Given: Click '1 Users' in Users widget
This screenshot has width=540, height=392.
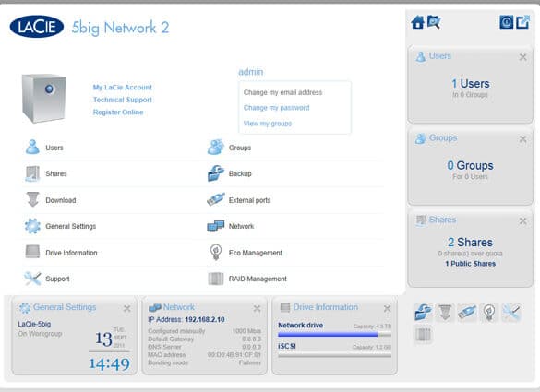Looking at the screenshot, I should pos(471,83).
